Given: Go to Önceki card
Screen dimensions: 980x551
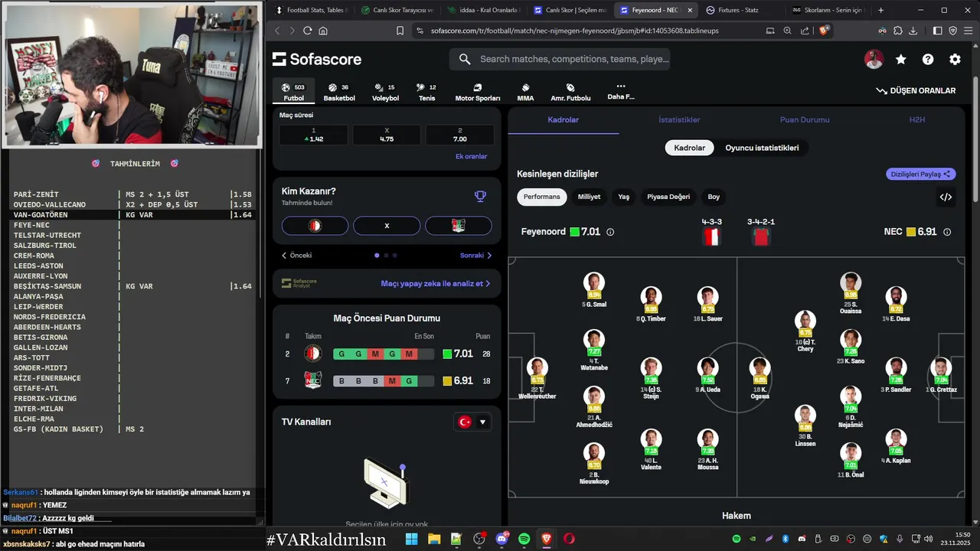Looking at the screenshot, I should tap(297, 256).
